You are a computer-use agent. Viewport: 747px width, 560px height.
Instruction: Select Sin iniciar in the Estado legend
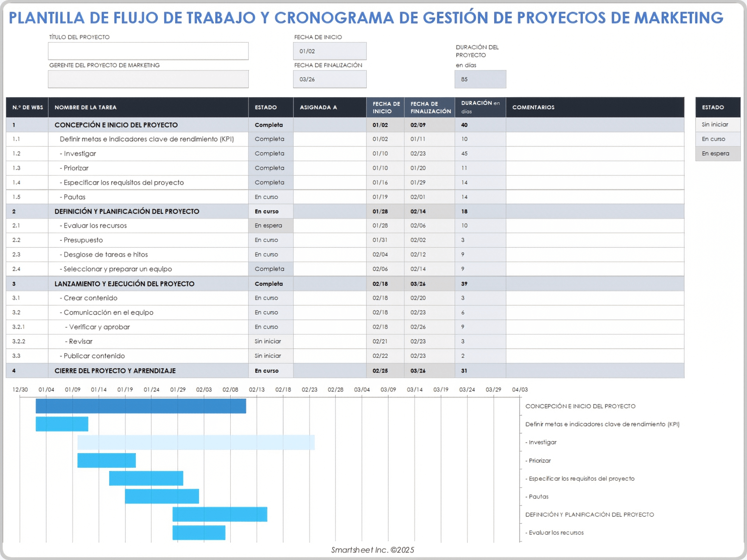click(x=718, y=124)
